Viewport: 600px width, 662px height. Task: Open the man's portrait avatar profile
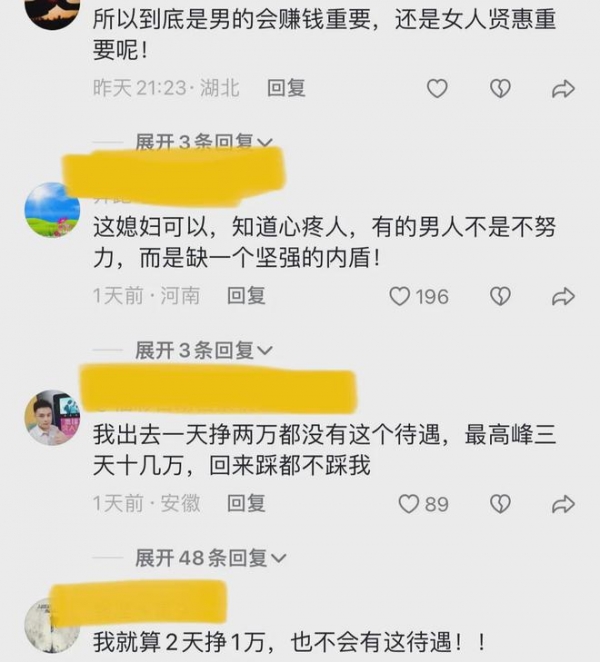[52, 418]
